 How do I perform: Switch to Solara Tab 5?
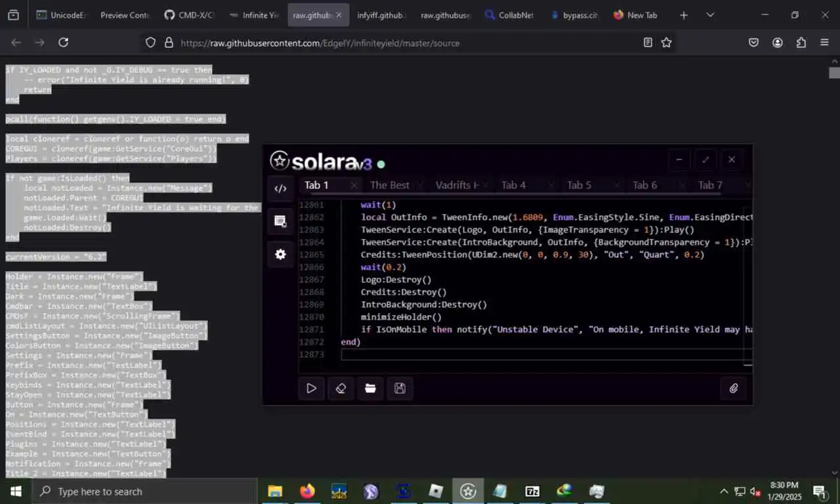[579, 185]
